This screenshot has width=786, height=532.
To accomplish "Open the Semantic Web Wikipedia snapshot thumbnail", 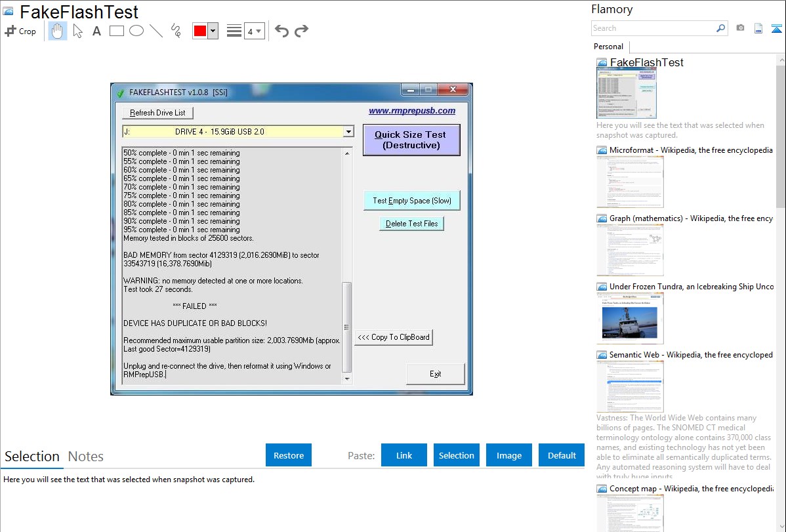I will (630, 386).
